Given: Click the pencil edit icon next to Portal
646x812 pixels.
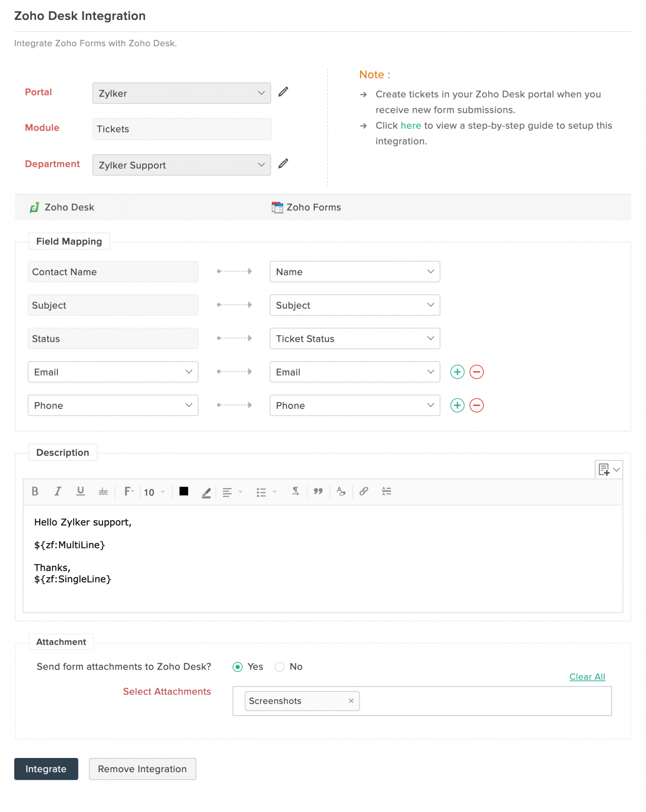Looking at the screenshot, I should pos(283,92).
